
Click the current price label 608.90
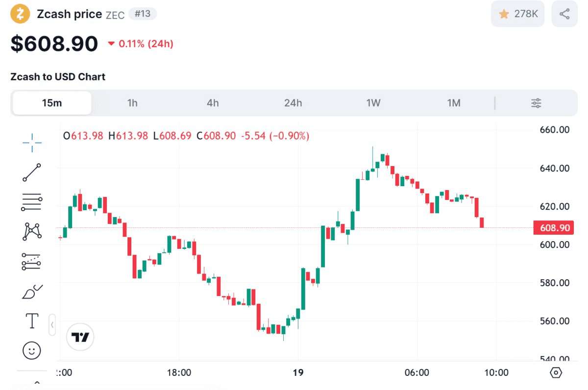point(554,228)
